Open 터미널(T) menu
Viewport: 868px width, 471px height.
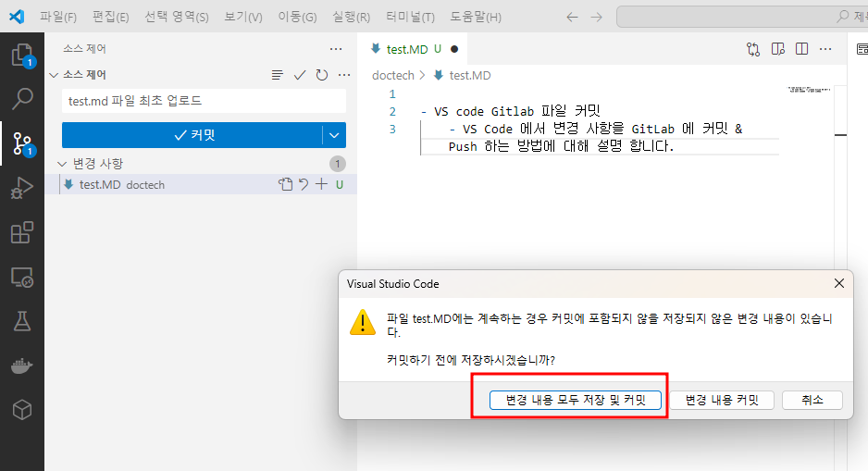[410, 18]
